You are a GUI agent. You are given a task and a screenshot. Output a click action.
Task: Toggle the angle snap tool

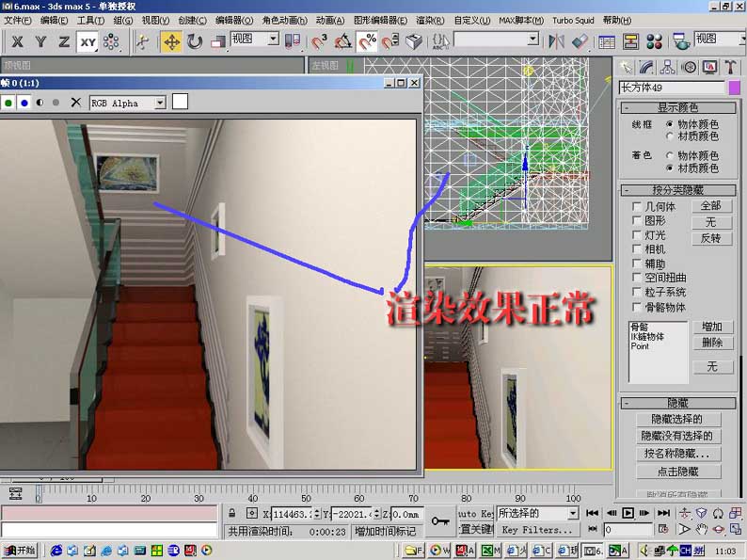tap(343, 42)
